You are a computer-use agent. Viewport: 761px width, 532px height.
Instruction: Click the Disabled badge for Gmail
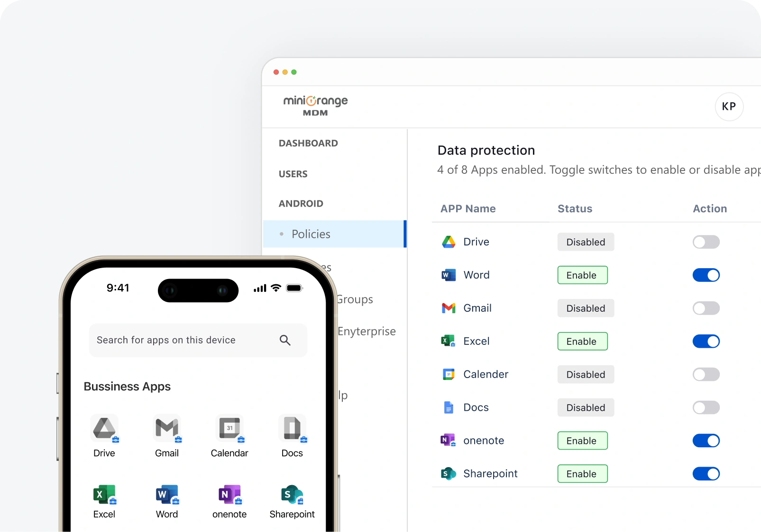point(586,308)
